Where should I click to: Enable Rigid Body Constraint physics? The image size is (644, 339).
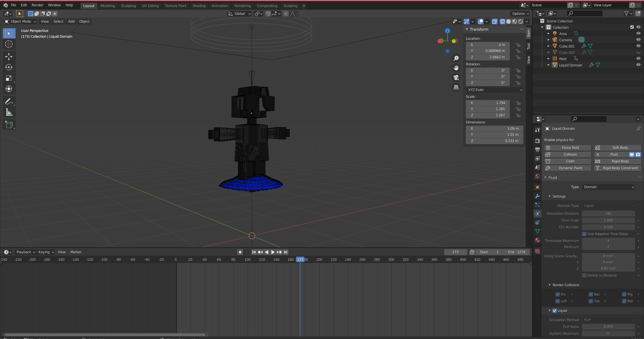618,168
